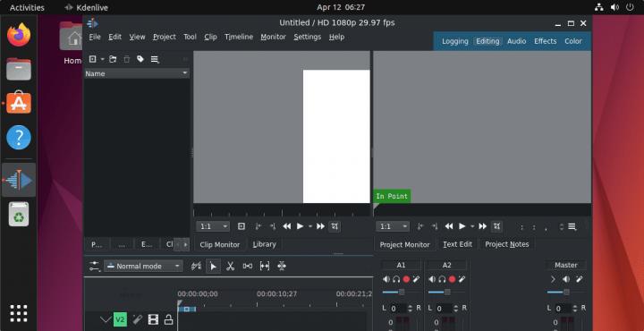Toggle effects on V2 track
The image size is (644, 331).
pyautogui.click(x=137, y=319)
